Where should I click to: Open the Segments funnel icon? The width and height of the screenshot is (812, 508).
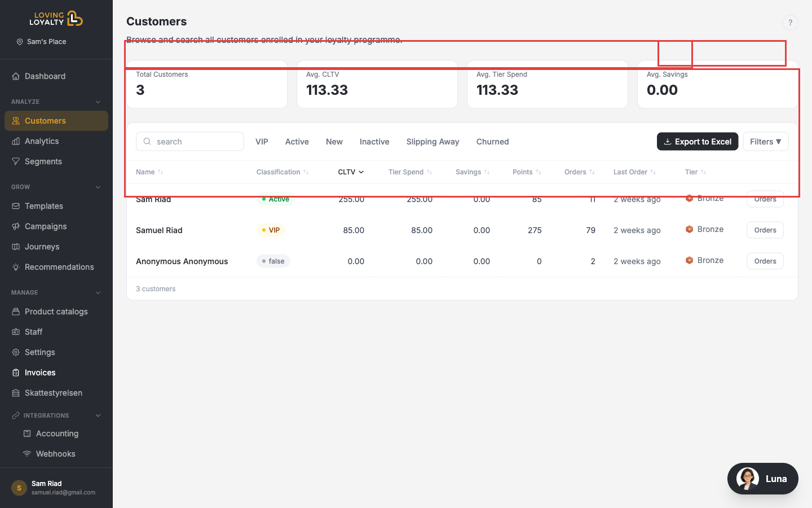[16, 161]
